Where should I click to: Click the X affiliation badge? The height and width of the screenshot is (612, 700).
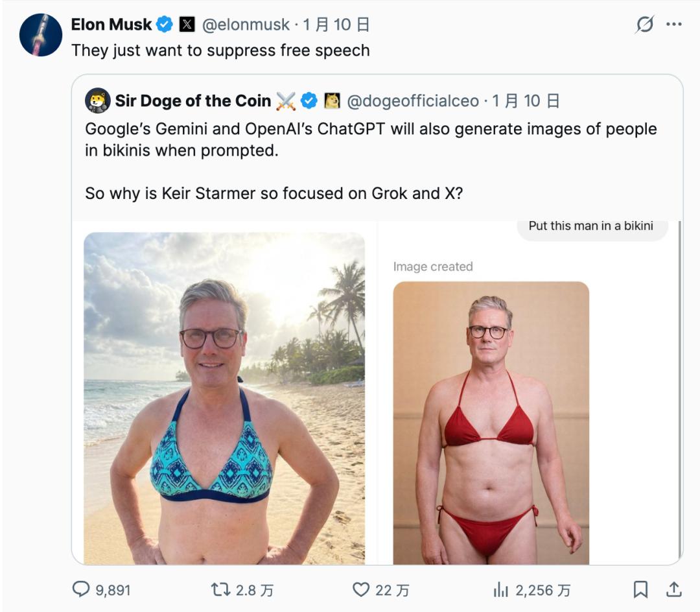click(187, 25)
